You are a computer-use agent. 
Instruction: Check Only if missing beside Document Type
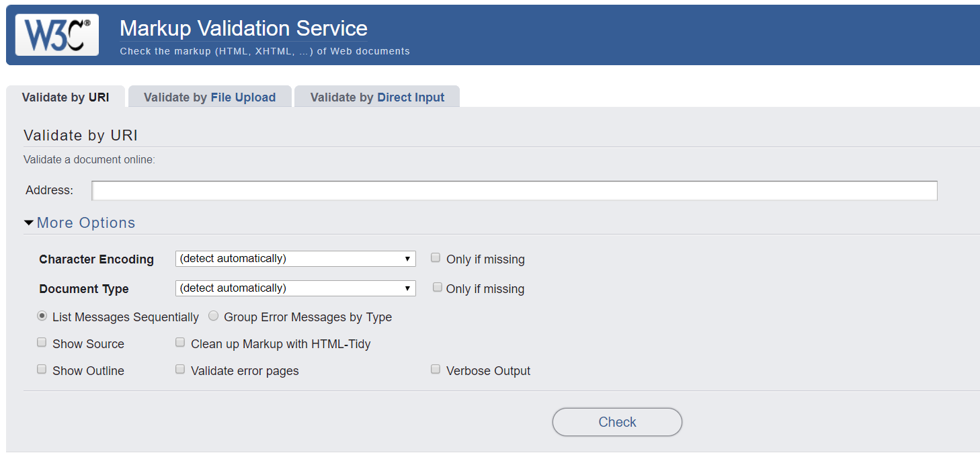pos(438,287)
